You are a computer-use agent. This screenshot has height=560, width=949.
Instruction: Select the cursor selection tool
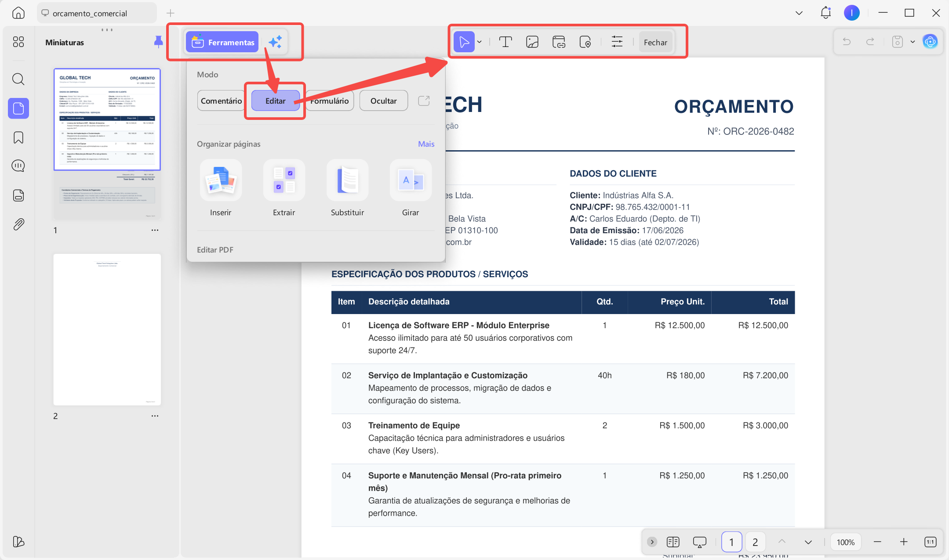[x=464, y=42]
